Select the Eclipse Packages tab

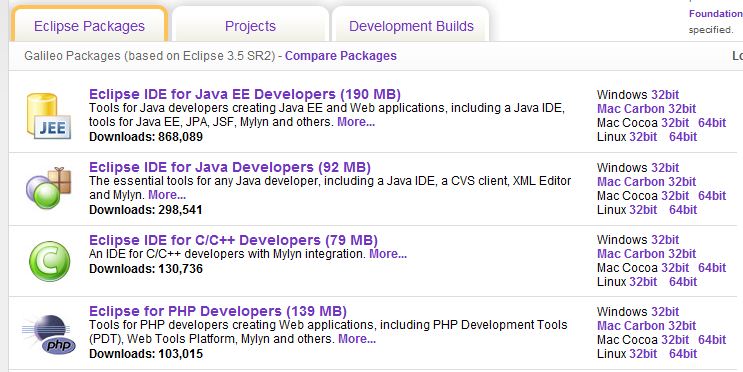(x=89, y=26)
